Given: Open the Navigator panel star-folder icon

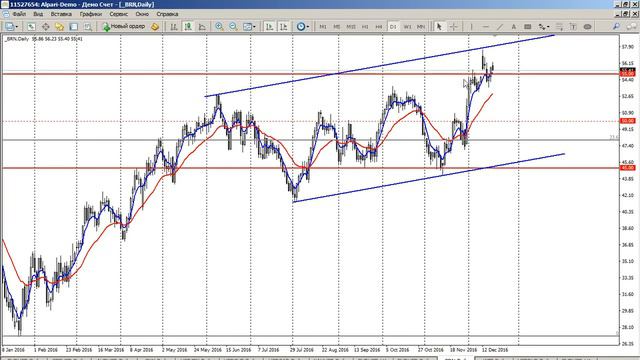Looking at the screenshot, I should click(x=60, y=27).
